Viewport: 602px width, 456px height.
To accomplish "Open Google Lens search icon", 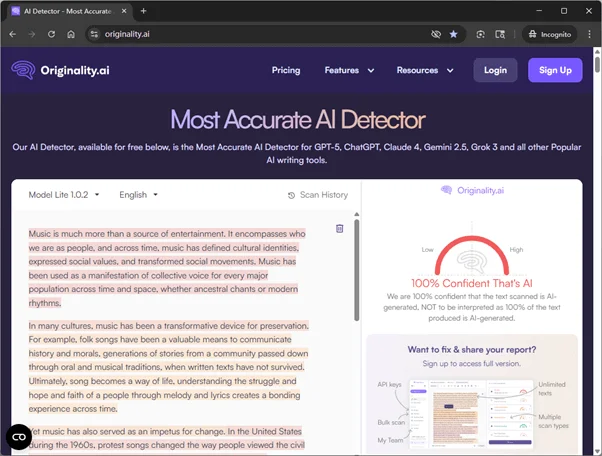I will click(x=480, y=34).
